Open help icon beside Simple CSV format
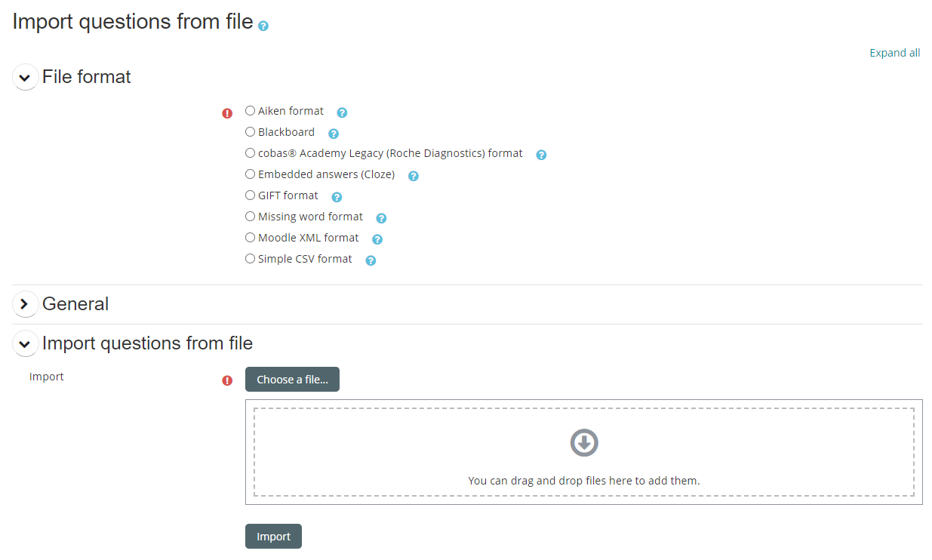Image resolution: width=932 pixels, height=560 pixels. point(371,260)
